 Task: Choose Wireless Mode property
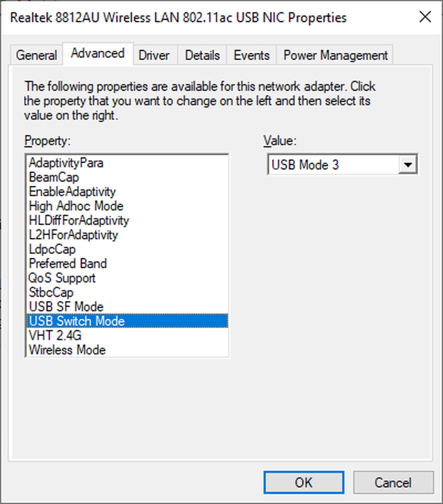click(127, 350)
